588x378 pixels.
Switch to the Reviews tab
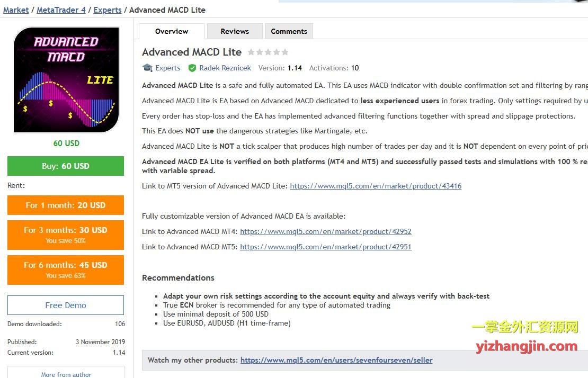235,31
